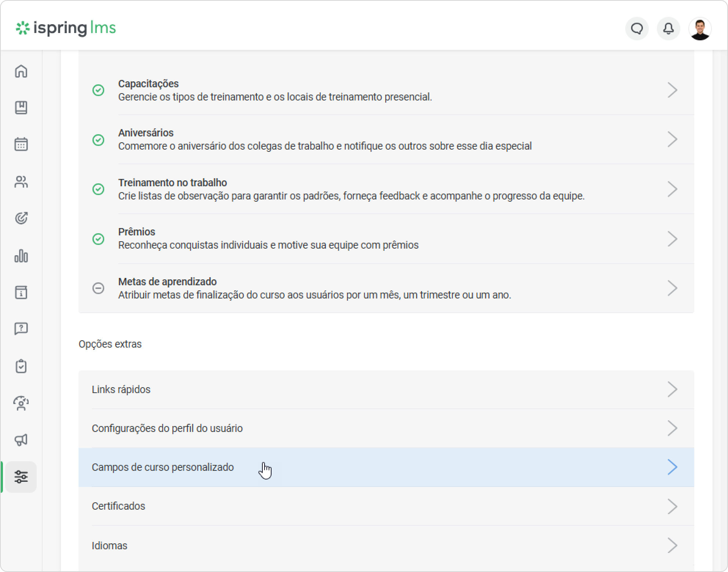728x572 pixels.
Task: Open the Idiomas settings
Action: [386, 546]
